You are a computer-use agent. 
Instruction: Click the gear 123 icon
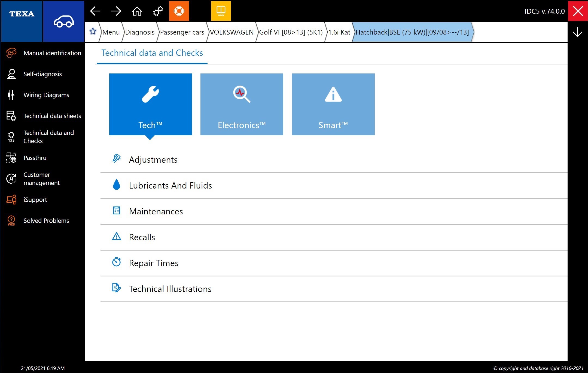[x=11, y=137]
